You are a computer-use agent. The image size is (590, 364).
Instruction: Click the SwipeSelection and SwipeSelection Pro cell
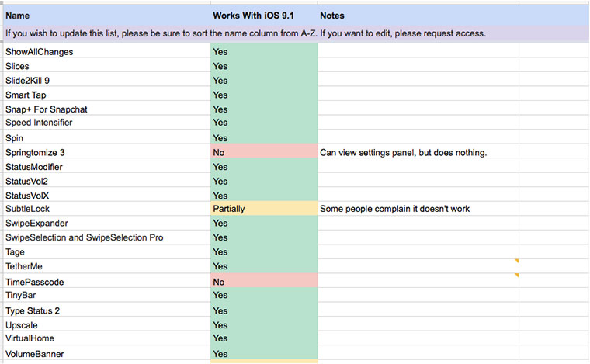point(84,237)
